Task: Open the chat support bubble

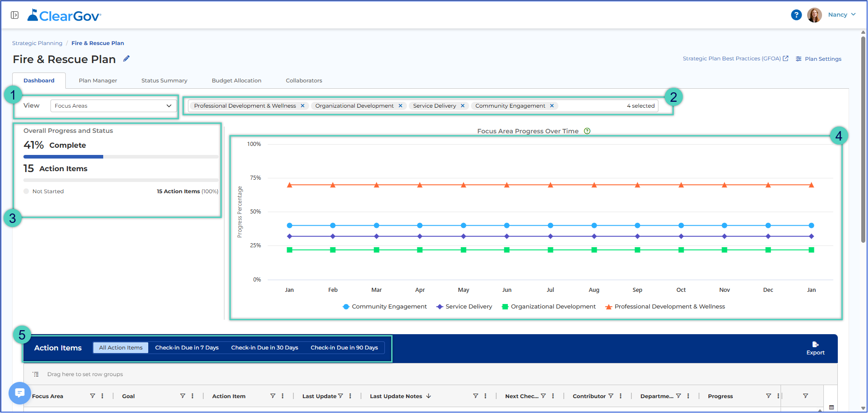Action: click(19, 393)
